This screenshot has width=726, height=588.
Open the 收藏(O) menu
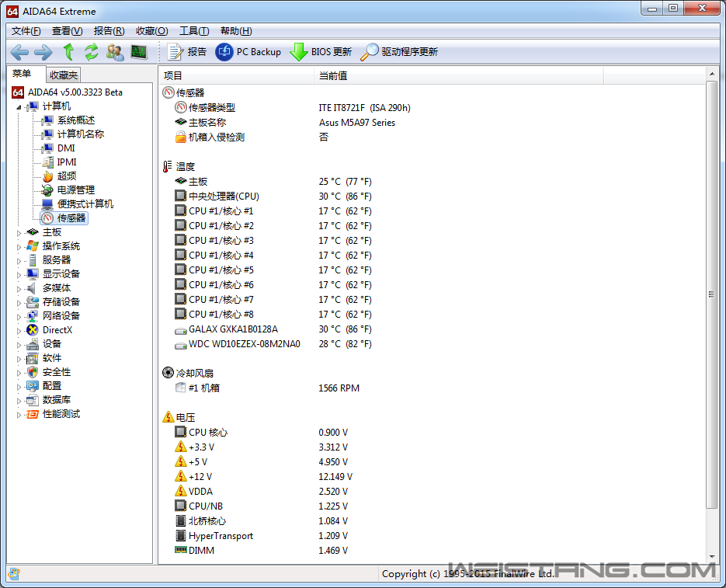(152, 31)
